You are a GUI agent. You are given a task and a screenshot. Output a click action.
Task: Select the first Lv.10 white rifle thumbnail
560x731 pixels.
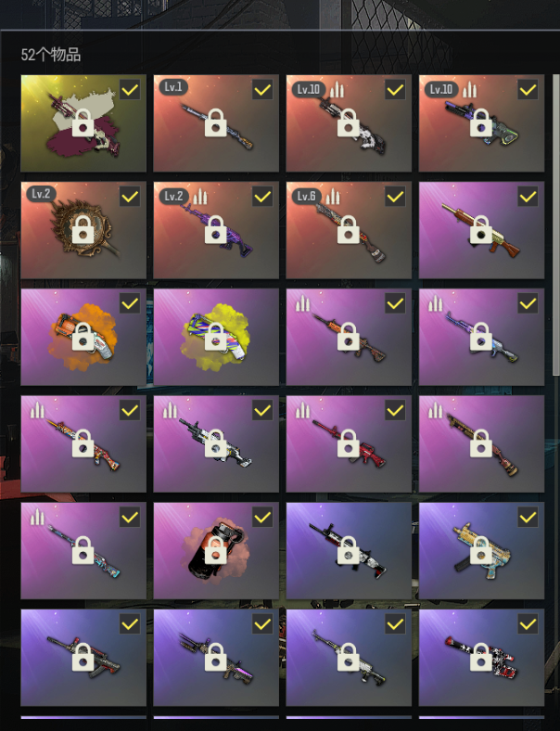tap(349, 123)
